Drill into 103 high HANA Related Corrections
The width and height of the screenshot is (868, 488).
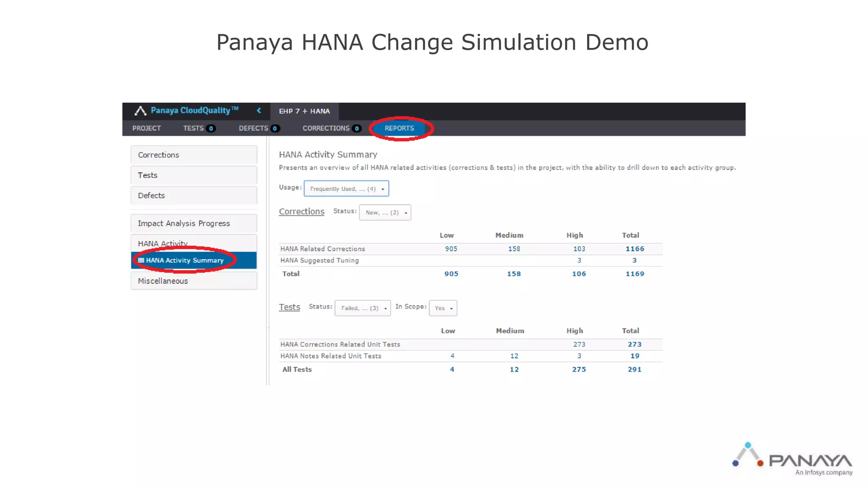579,249
